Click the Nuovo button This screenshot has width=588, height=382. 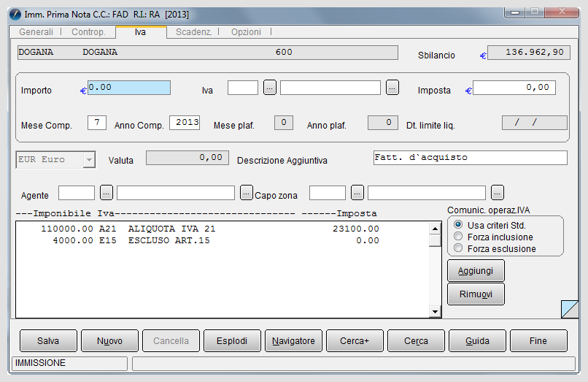click(109, 340)
